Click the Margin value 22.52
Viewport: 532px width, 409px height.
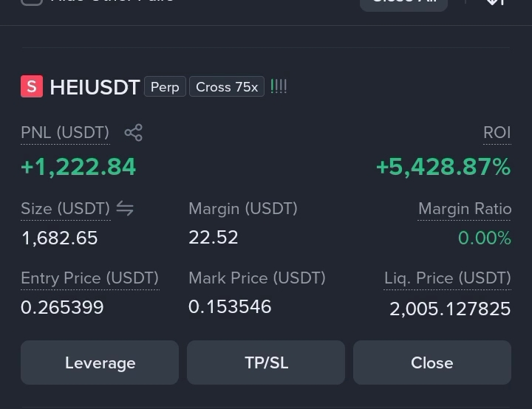(214, 238)
